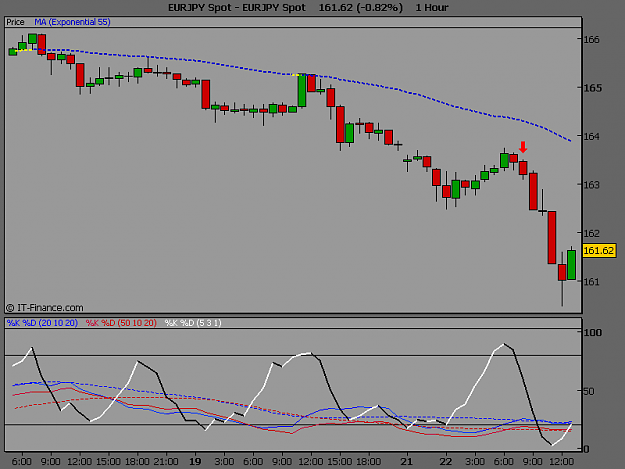Click the 0 level on stochastic axis
Image resolution: width=625 pixels, height=469 pixels.
click(x=586, y=449)
